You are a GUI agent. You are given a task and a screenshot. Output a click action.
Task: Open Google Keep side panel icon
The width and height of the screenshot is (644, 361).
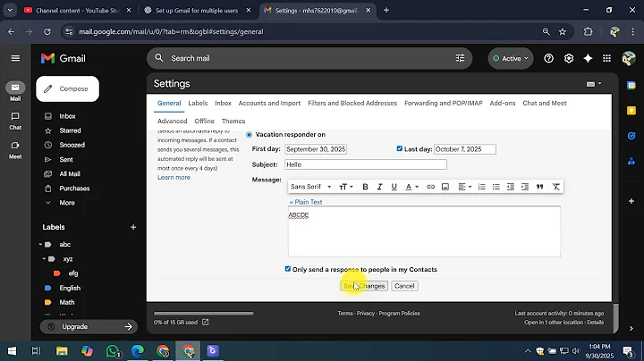tap(631, 111)
